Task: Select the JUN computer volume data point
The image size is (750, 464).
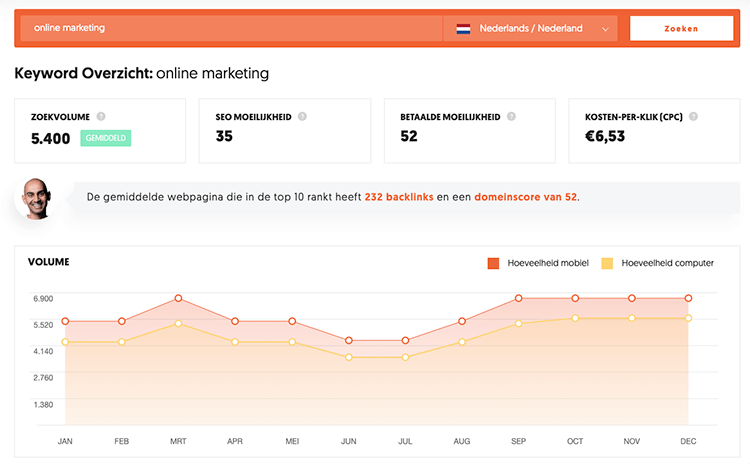Action: 348,357
